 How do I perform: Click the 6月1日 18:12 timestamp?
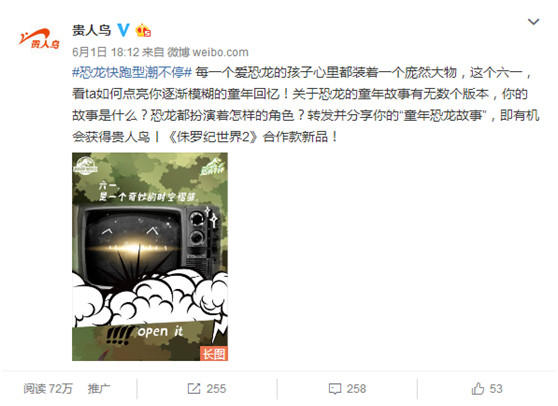pos(105,52)
